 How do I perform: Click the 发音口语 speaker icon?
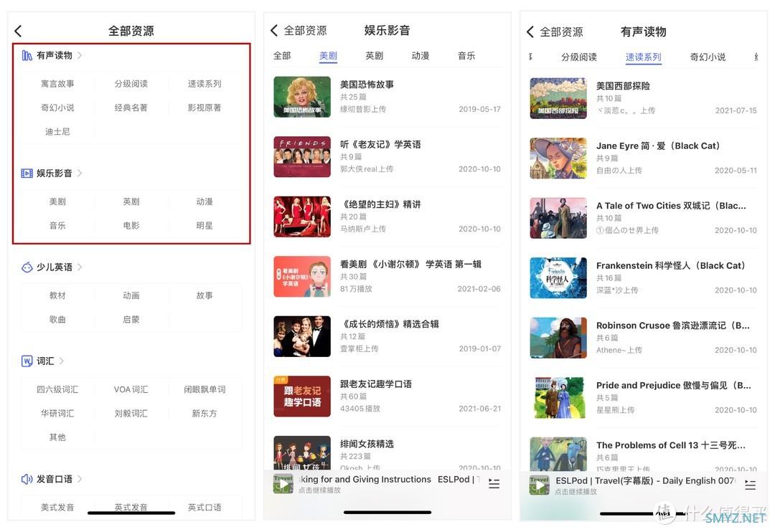point(27,479)
